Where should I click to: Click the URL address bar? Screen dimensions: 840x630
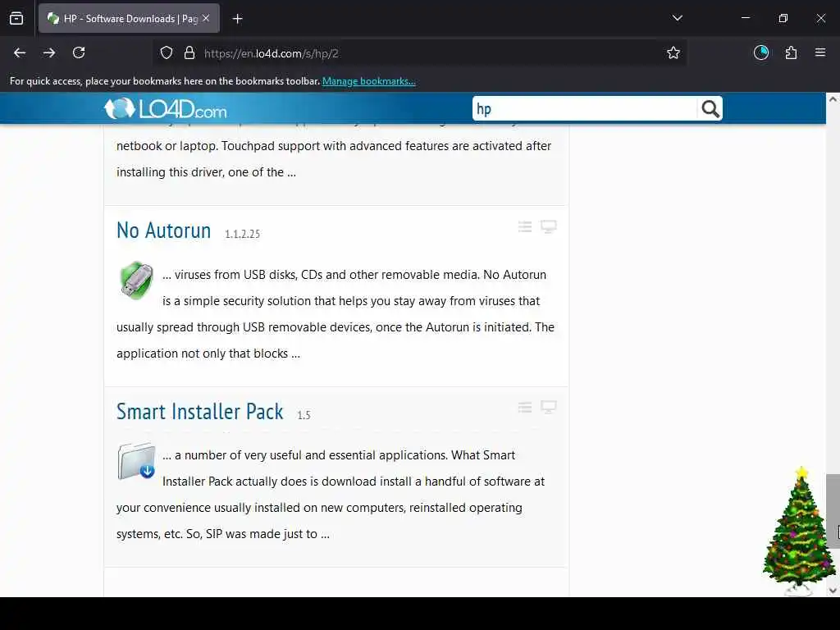[419, 53]
